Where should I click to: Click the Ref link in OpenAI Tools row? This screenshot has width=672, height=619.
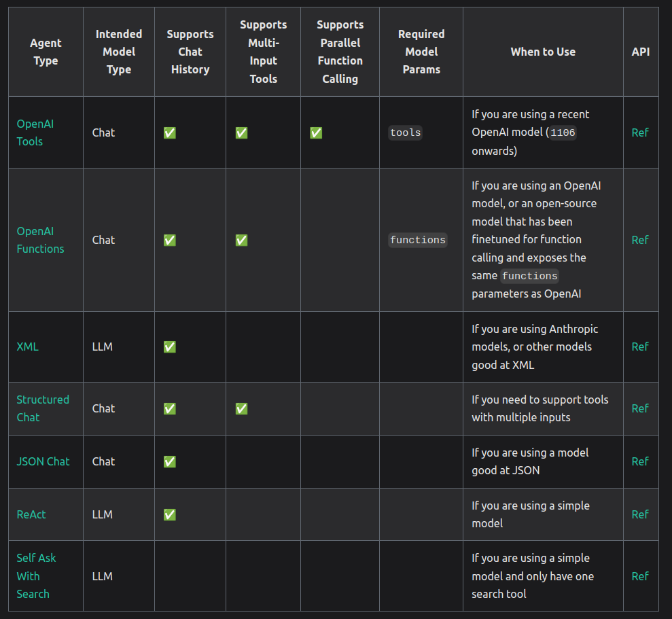click(640, 133)
